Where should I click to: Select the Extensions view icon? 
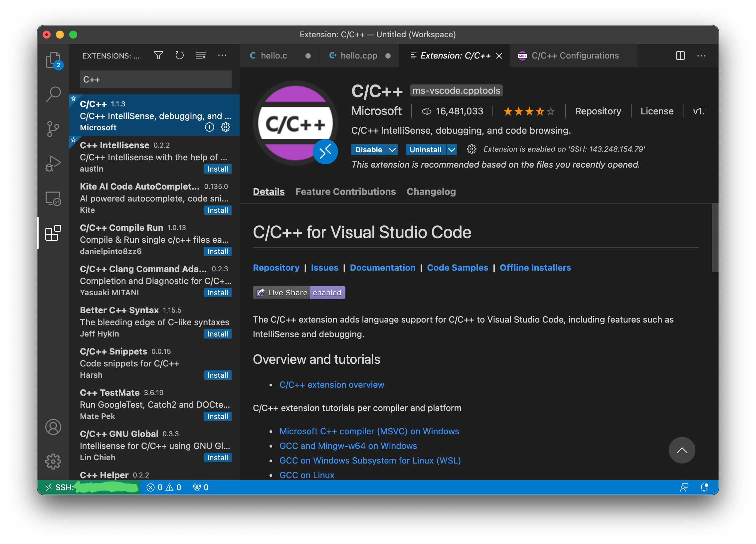tap(53, 233)
